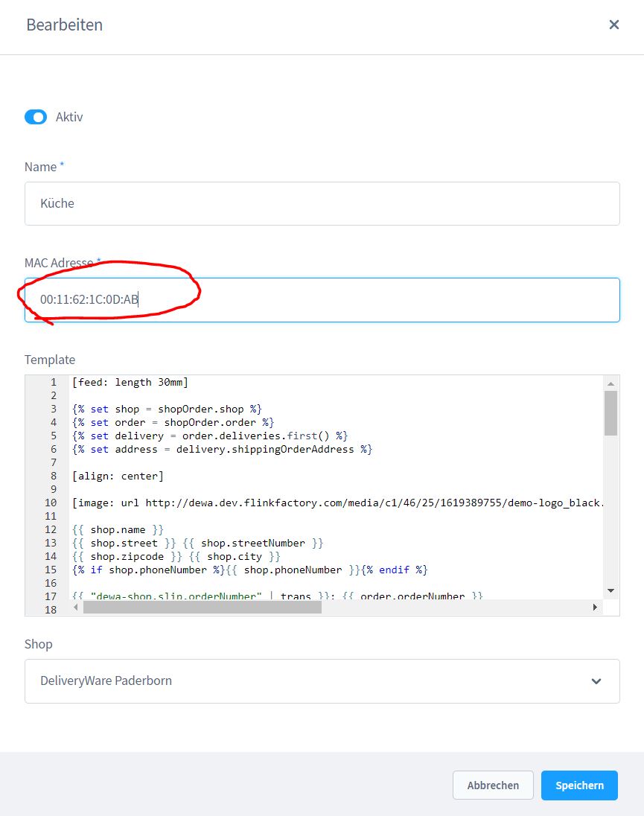Click the vertical scrollbar thumb in the template
Image resolution: width=644 pixels, height=816 pixels.
[x=610, y=412]
